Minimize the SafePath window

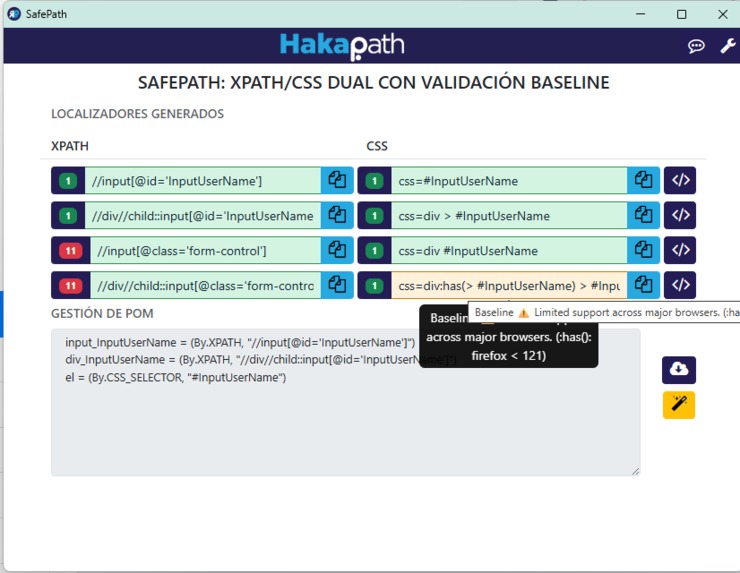pos(640,14)
